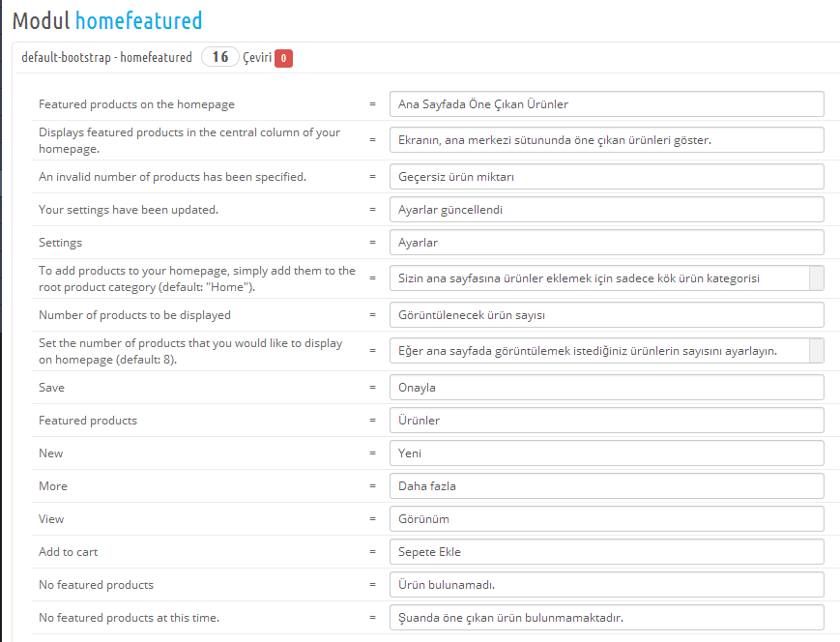
Task: Click the 'Ürünler' field for Featured products
Action: [606, 421]
